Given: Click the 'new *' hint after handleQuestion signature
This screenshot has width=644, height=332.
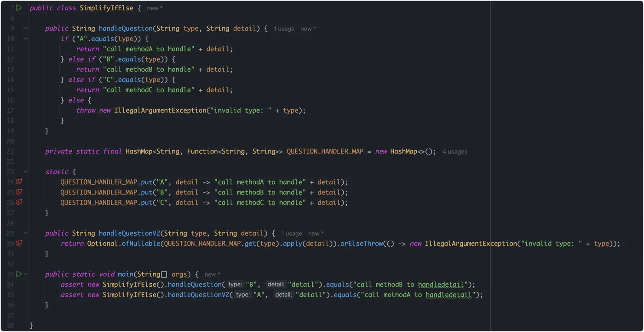Looking at the screenshot, I should (308, 29).
